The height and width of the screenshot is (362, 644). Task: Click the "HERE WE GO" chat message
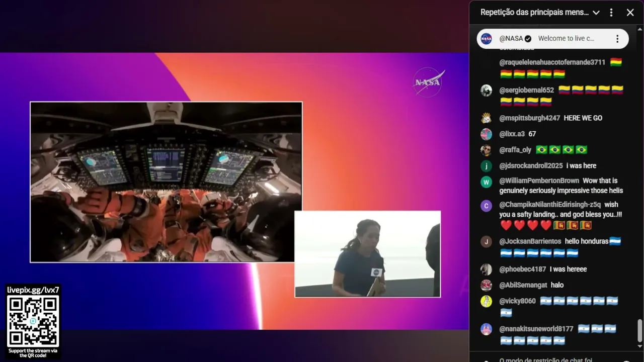(x=583, y=118)
